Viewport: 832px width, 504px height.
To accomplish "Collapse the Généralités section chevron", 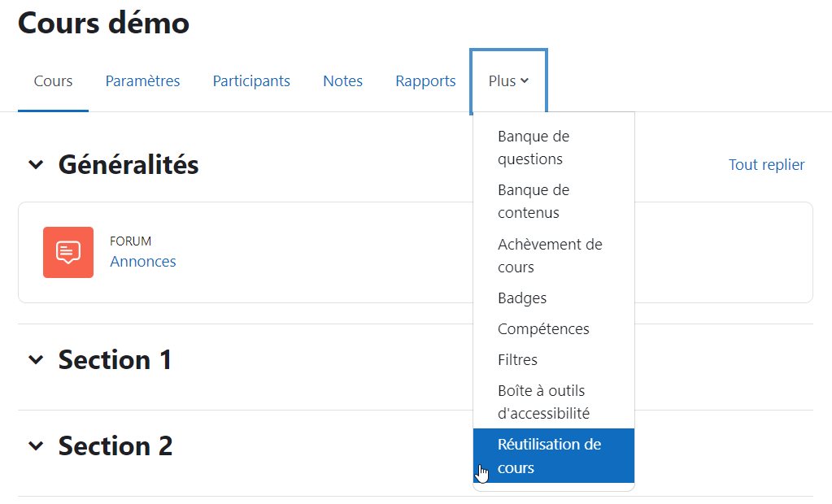I will click(x=36, y=165).
